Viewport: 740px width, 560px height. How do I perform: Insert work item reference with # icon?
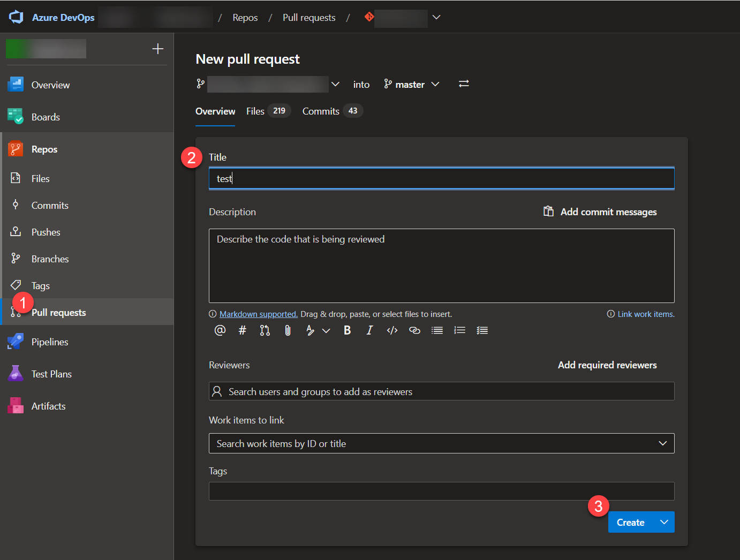click(x=243, y=330)
